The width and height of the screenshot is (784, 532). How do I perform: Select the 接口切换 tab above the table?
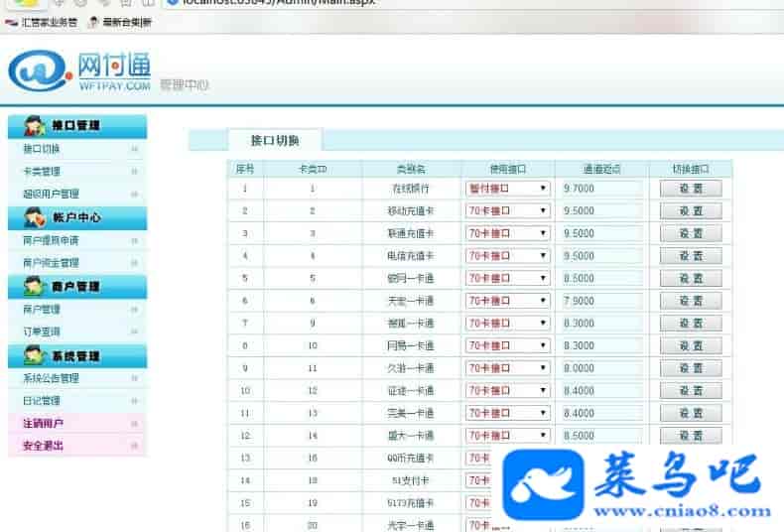(275, 141)
